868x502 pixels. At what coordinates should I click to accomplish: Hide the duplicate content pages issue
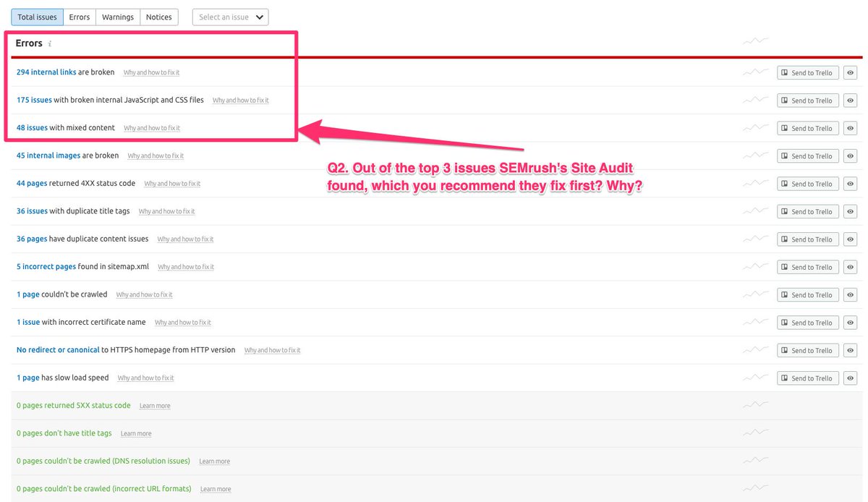(x=851, y=239)
